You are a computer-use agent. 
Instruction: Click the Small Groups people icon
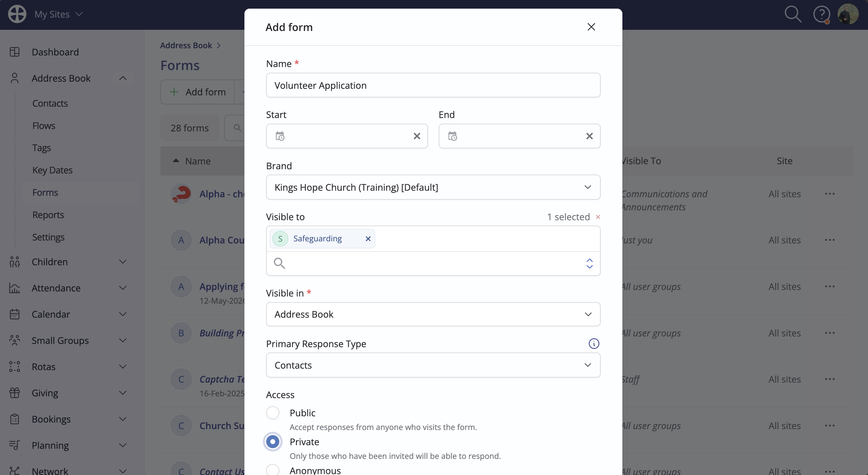point(15,340)
